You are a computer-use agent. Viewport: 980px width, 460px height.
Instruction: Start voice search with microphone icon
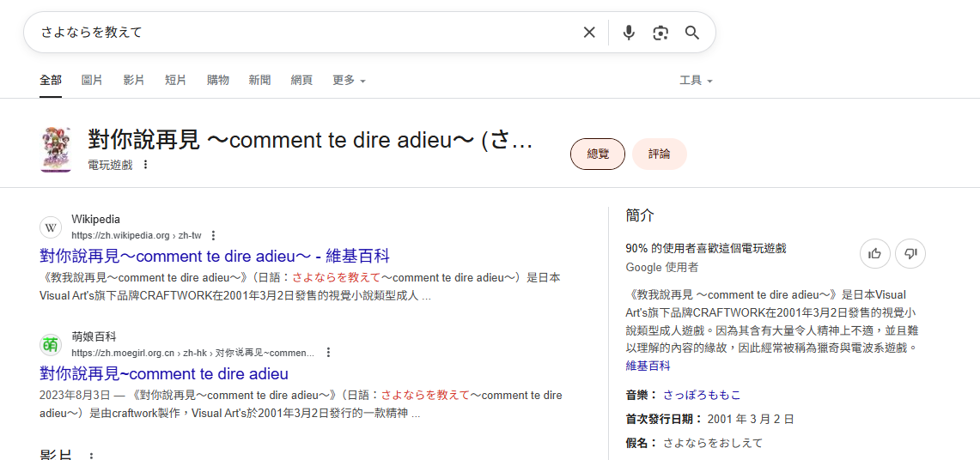[629, 33]
